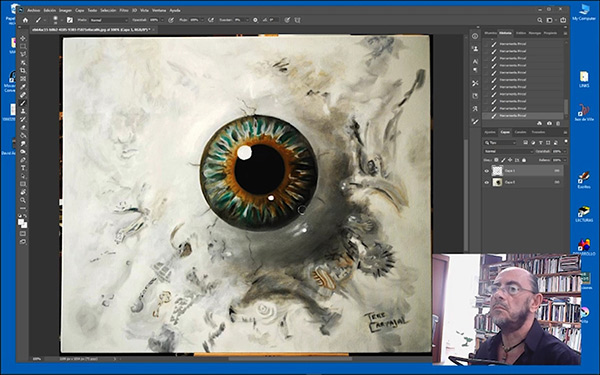
Task: Click the background color swatch
Action: [x=24, y=225]
